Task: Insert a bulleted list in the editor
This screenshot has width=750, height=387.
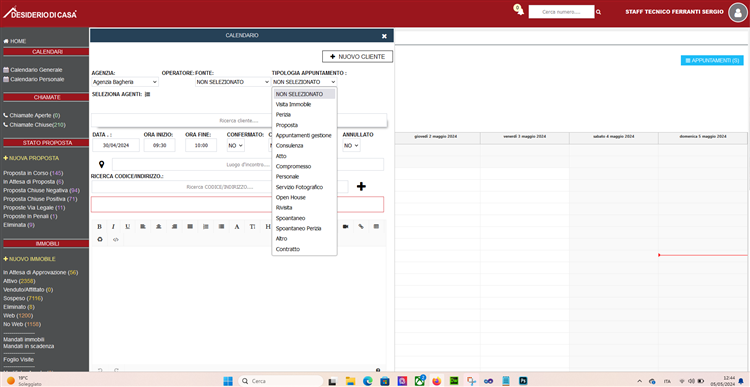Action: [x=221, y=226]
